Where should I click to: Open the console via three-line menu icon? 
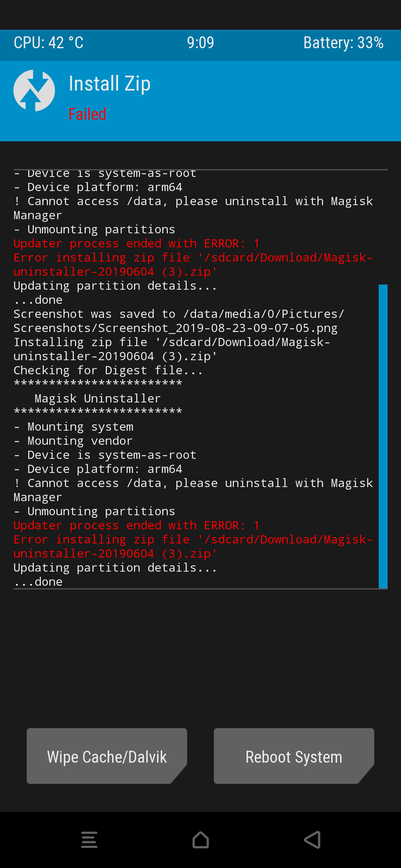click(x=89, y=839)
